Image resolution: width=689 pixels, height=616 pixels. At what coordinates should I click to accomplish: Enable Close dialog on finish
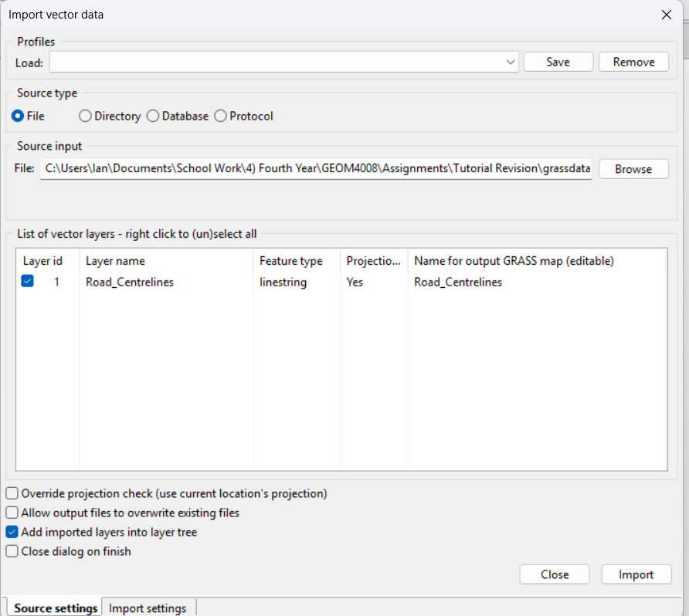(x=12, y=551)
